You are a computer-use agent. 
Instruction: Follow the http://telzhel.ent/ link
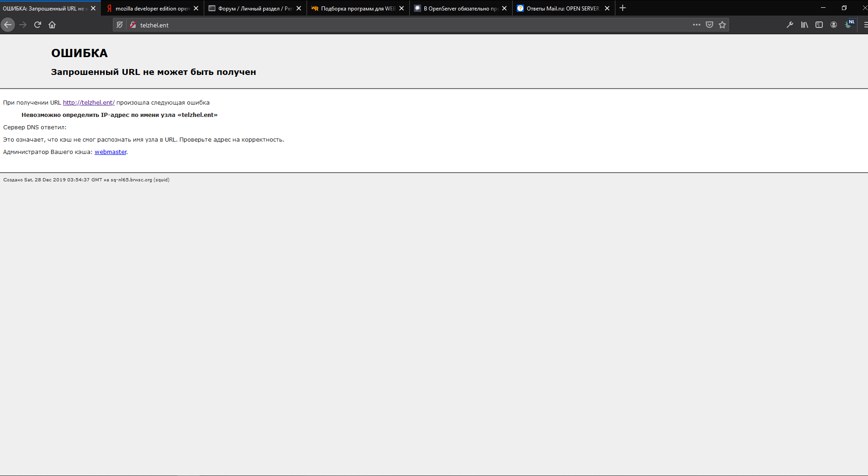tap(89, 102)
